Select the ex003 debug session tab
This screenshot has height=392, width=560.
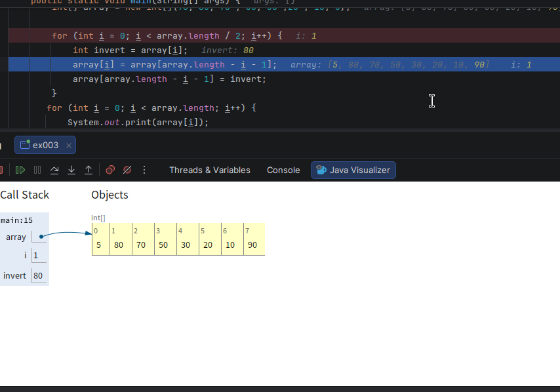click(x=45, y=145)
